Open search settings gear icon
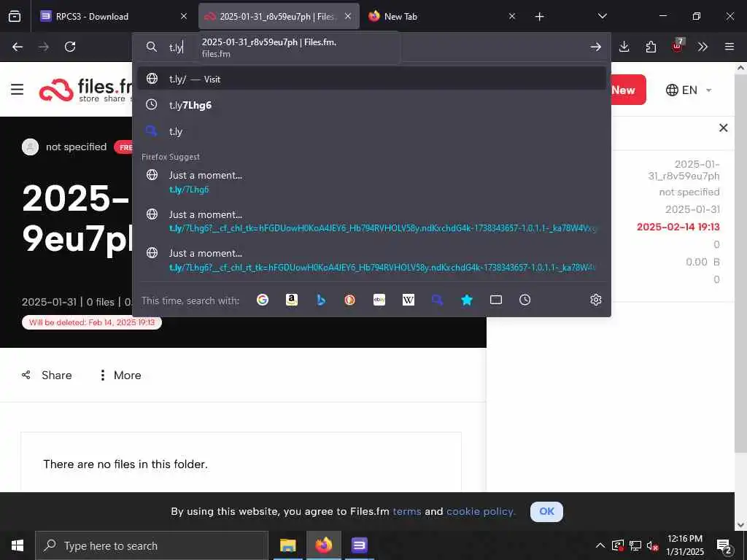 595,300
